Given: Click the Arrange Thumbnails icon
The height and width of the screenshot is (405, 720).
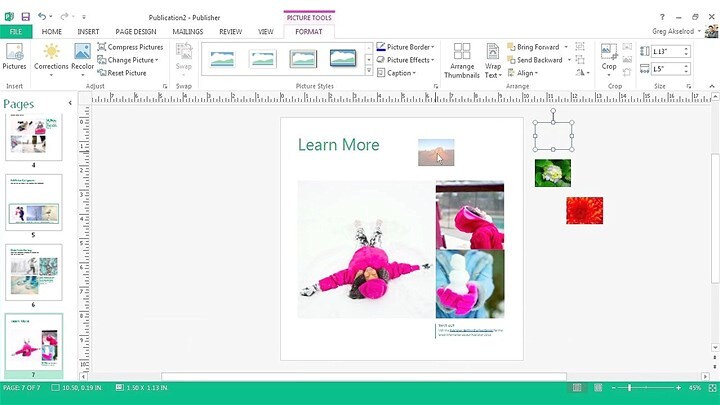Looking at the screenshot, I should [x=462, y=60].
